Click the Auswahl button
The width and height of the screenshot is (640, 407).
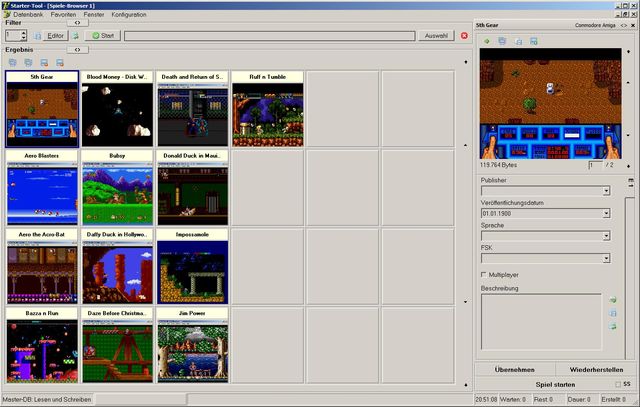point(436,36)
